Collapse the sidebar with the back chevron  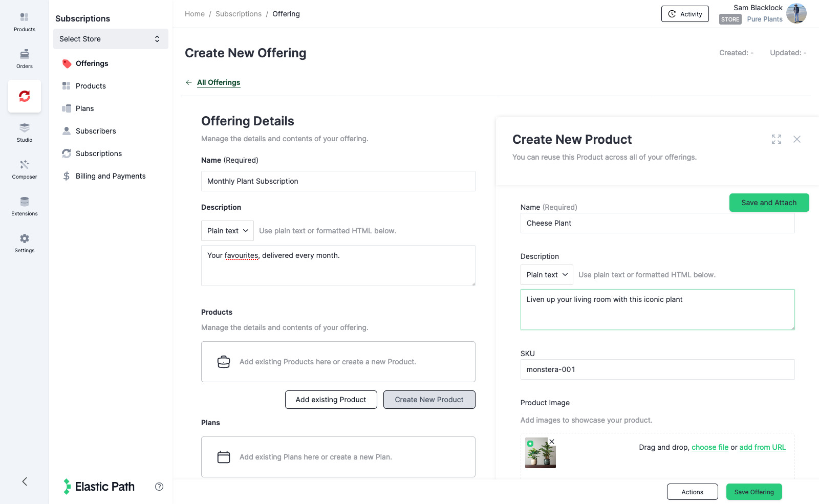[x=25, y=481]
